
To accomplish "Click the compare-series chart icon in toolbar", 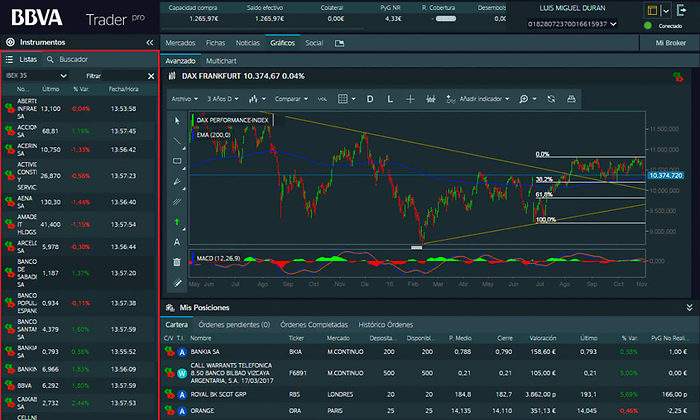I will [431, 99].
